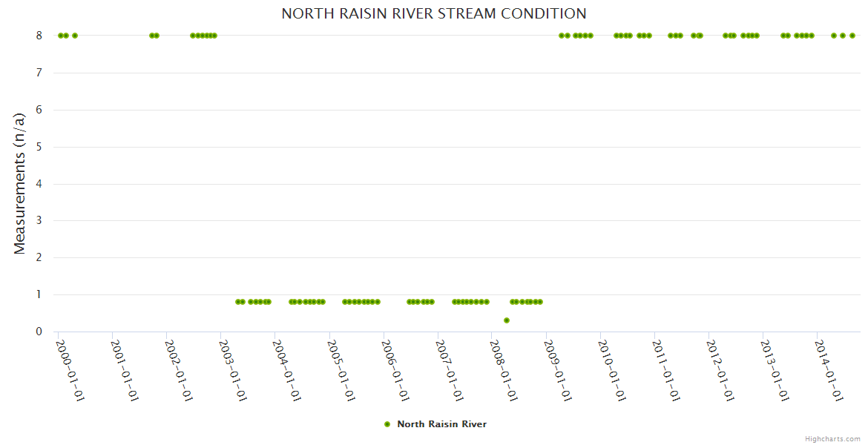Click the y-axis tick label 5
This screenshot has height=445, width=868.
pos(39,147)
